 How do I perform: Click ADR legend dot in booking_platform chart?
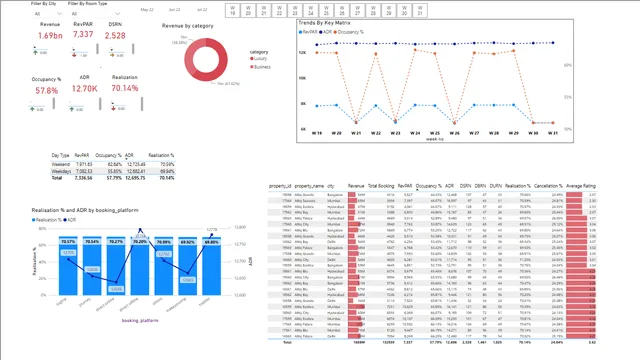click(x=65, y=220)
